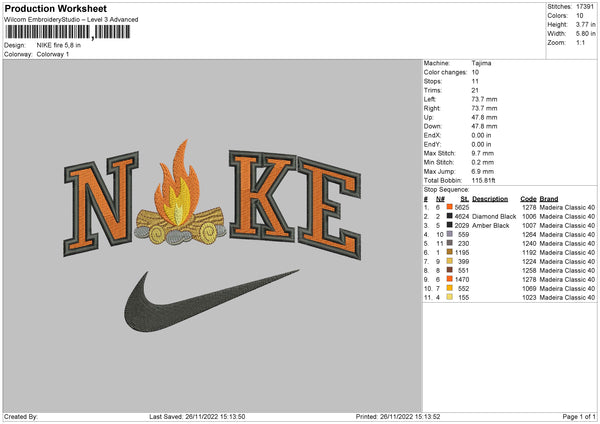Click the Stitches value 17391
This screenshot has width=600, height=424.
click(x=585, y=7)
